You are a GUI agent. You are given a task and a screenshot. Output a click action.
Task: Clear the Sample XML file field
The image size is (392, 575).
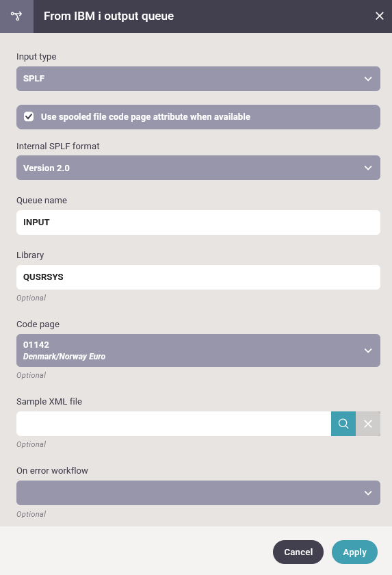[368, 424]
